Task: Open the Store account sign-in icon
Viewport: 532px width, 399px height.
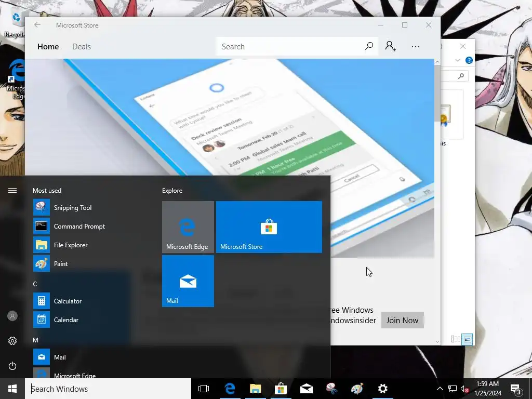Action: pyautogui.click(x=390, y=46)
